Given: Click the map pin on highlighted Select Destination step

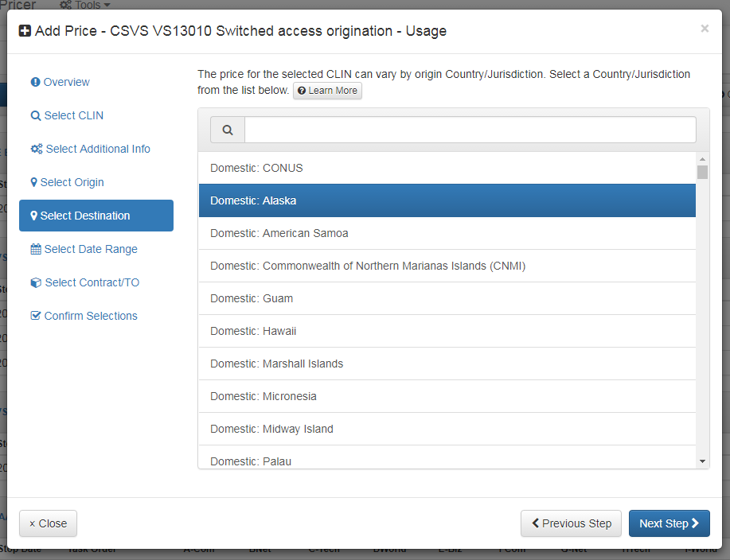Looking at the screenshot, I should (x=34, y=216).
